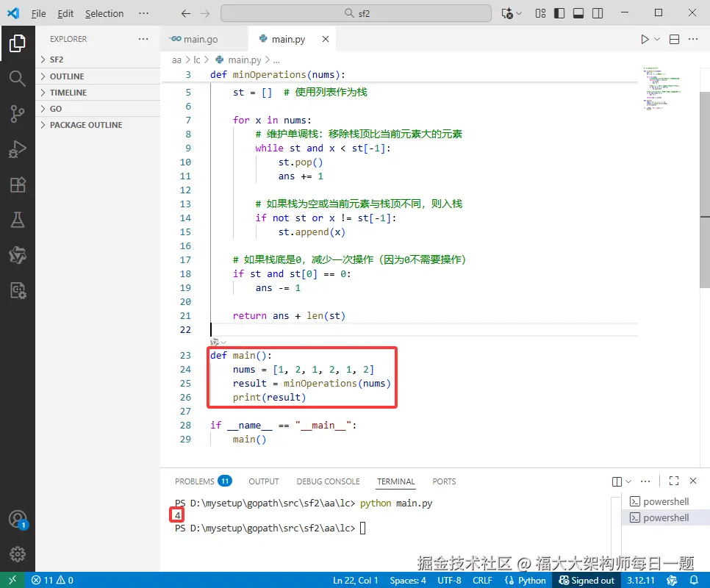Open the Selection menu
Image resolution: width=710 pixels, height=588 pixels.
click(104, 13)
